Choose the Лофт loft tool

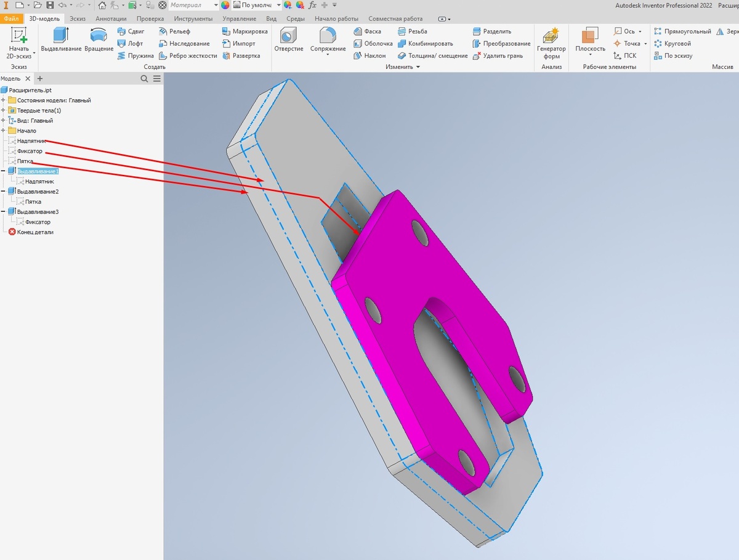coord(130,44)
